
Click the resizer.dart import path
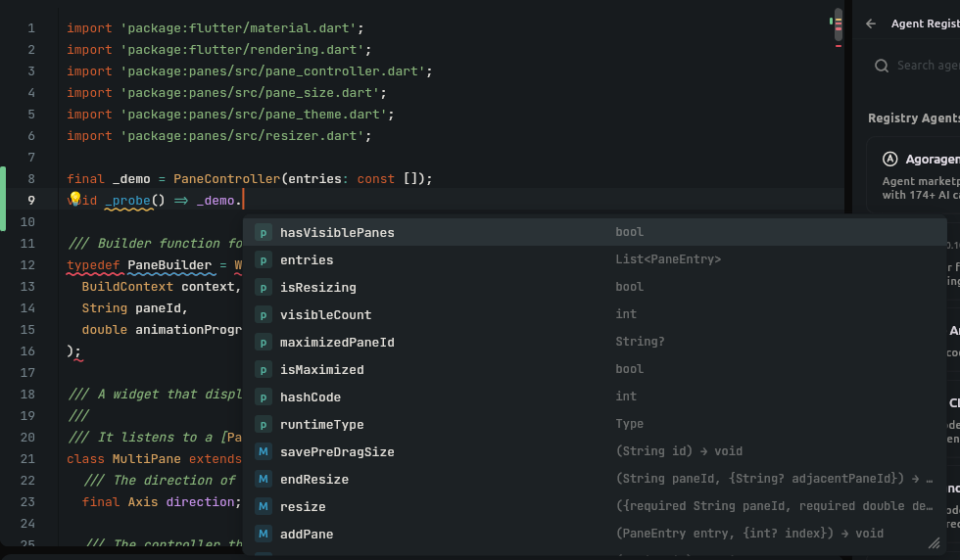pyautogui.click(x=242, y=136)
